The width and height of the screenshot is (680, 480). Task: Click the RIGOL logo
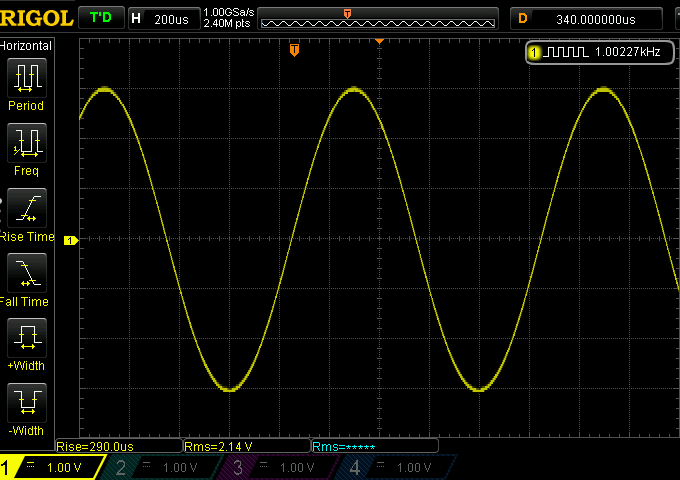click(36, 17)
